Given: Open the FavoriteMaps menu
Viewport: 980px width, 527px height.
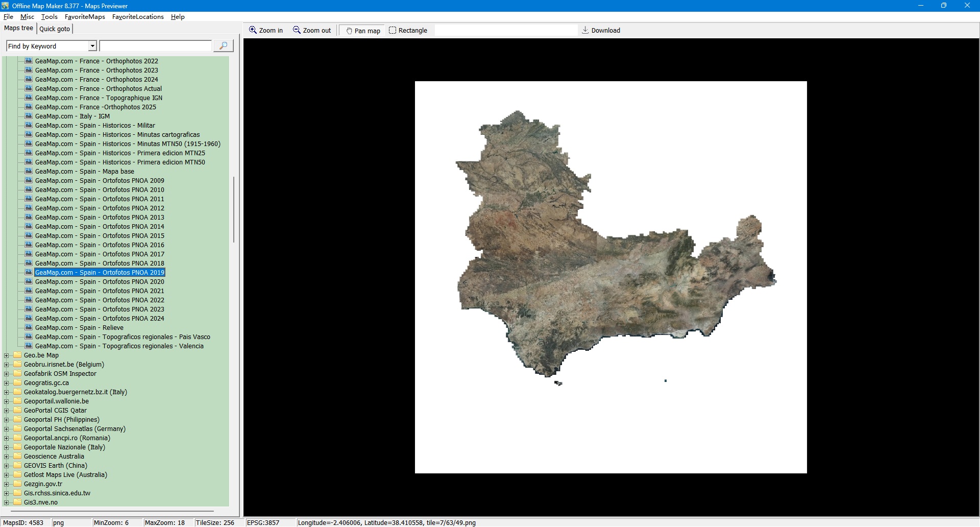Looking at the screenshot, I should 85,17.
